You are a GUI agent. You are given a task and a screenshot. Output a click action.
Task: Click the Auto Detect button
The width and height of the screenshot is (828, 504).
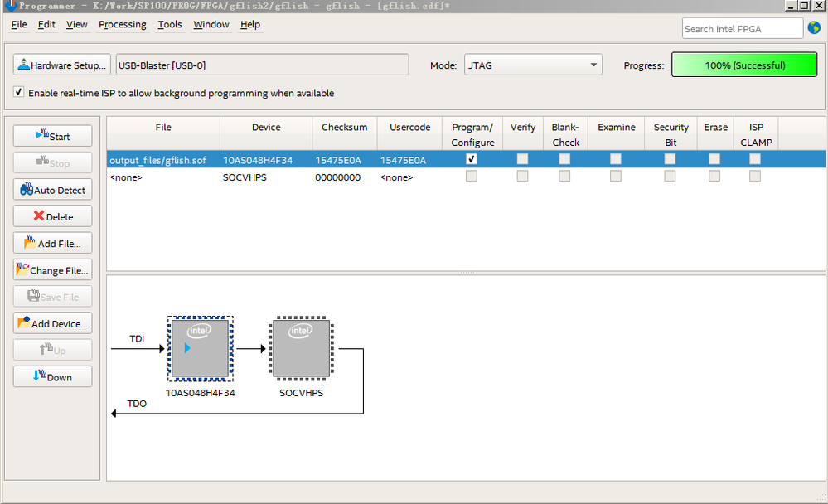click(x=52, y=190)
